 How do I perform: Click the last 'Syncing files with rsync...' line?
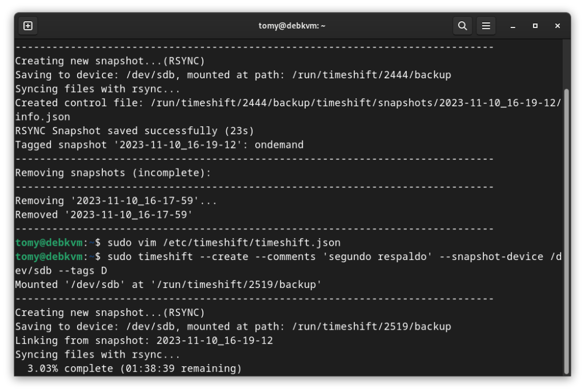coord(98,354)
